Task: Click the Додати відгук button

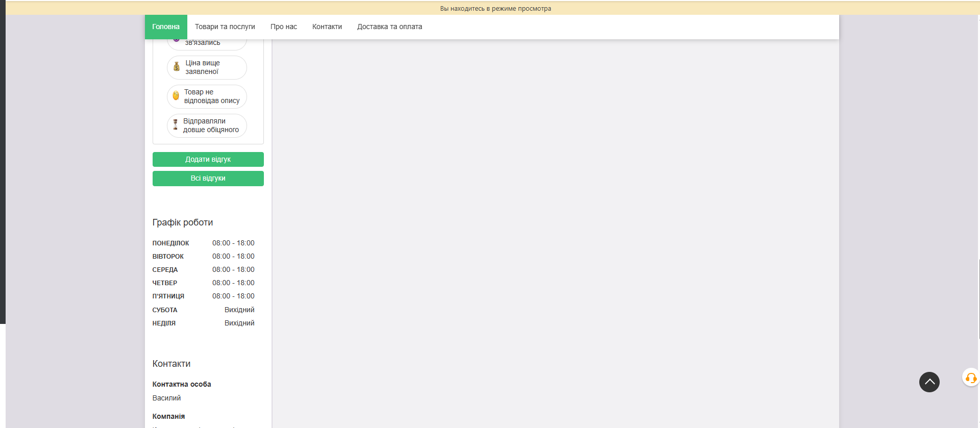Action: (208, 160)
